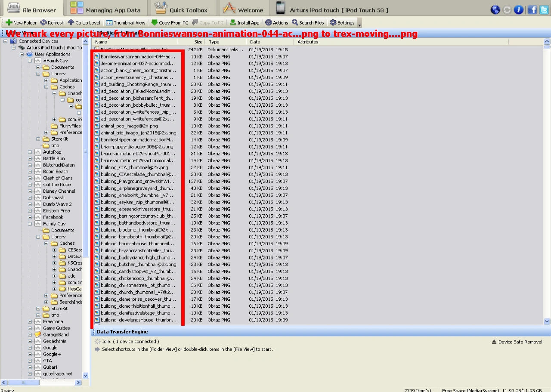This screenshot has width=551, height=392.
Task: Click the file icon of building_CIA_thumbnail@2x.png
Action: [97, 167]
